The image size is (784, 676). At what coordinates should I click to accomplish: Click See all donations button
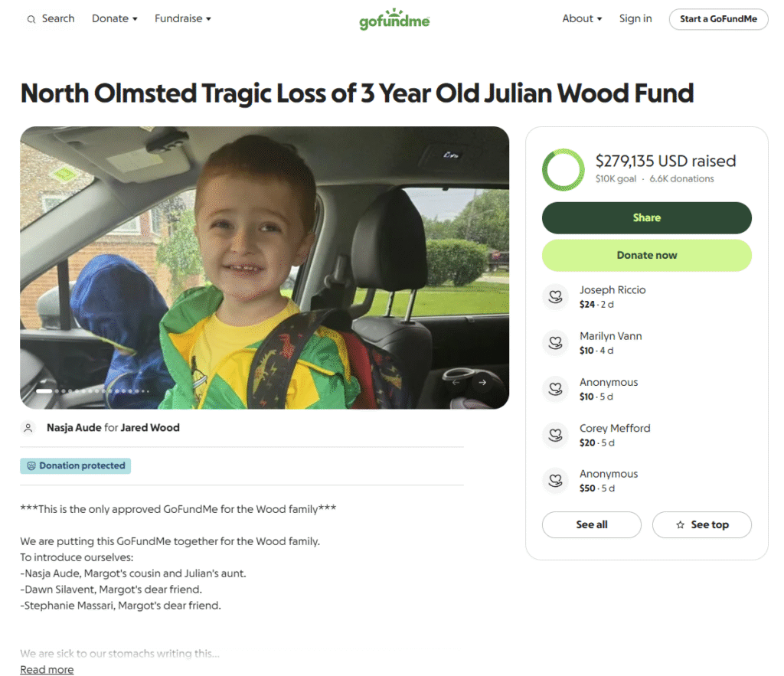click(592, 525)
